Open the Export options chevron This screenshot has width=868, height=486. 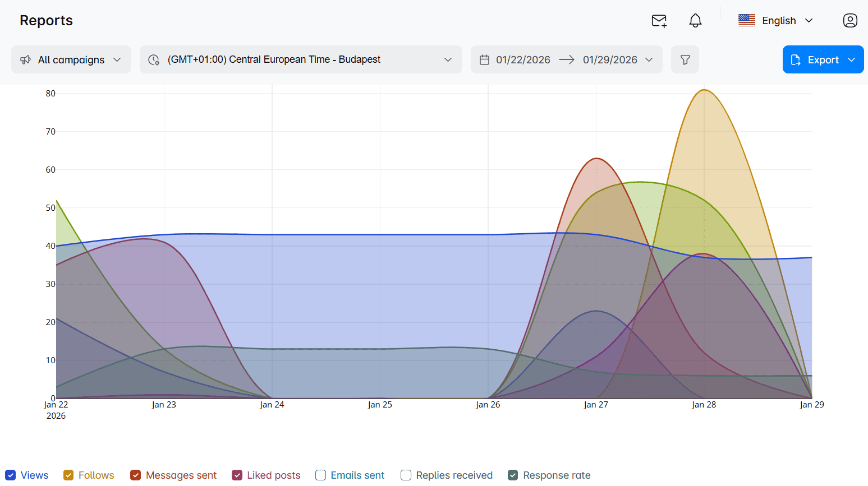853,59
